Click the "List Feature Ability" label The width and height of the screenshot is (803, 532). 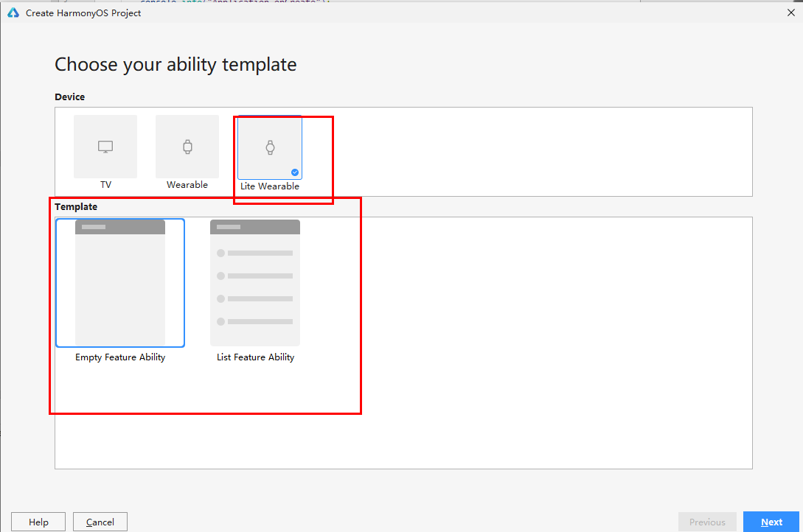[x=256, y=357]
